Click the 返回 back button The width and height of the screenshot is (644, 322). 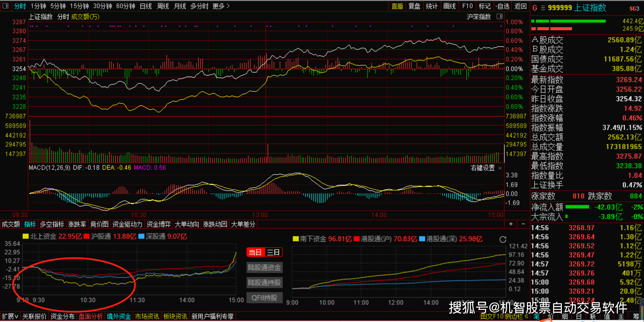[x=521, y=6]
